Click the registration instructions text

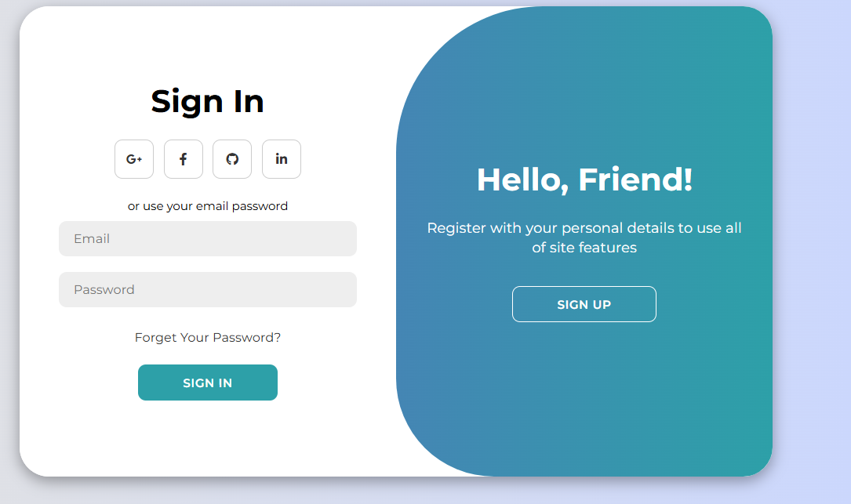coord(584,237)
